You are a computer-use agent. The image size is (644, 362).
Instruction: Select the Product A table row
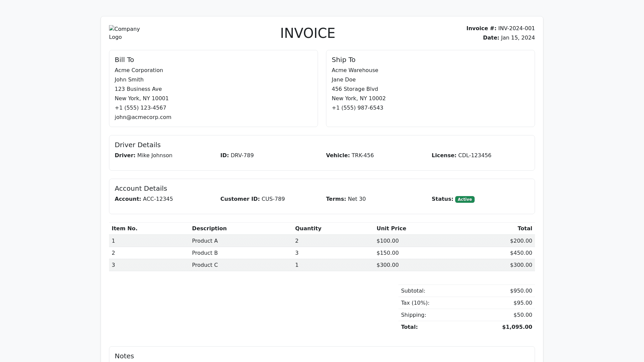point(205,241)
